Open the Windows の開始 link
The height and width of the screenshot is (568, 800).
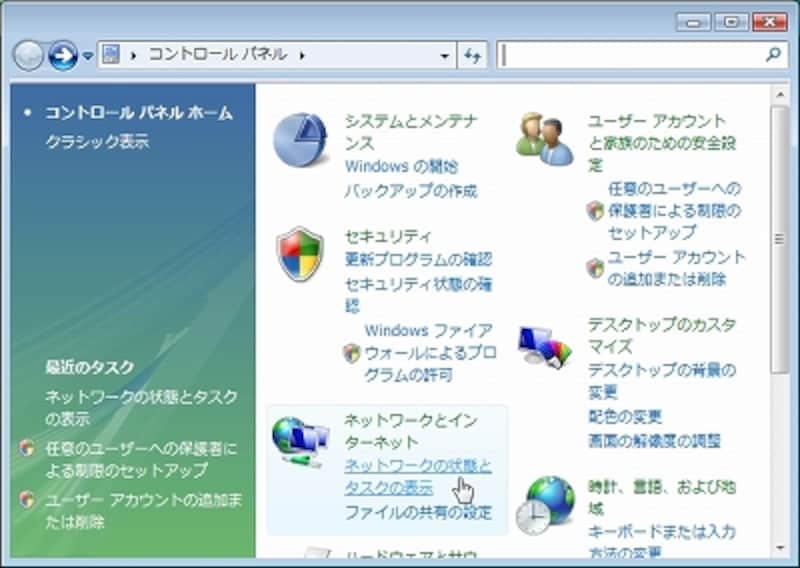402,167
